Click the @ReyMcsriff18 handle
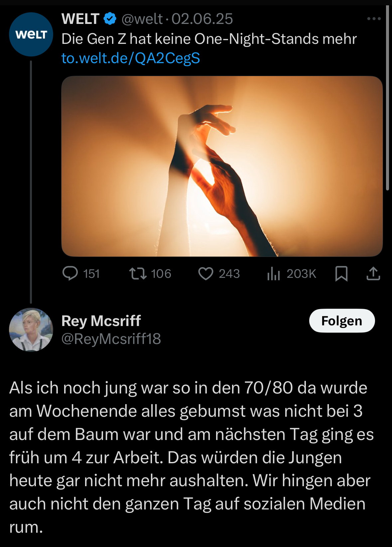The image size is (392, 547). point(111,339)
